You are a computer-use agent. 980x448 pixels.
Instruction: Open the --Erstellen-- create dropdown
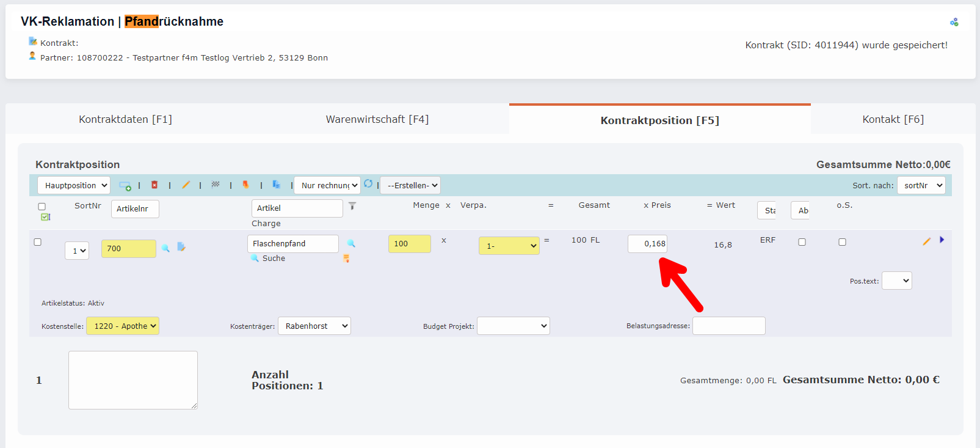click(410, 185)
